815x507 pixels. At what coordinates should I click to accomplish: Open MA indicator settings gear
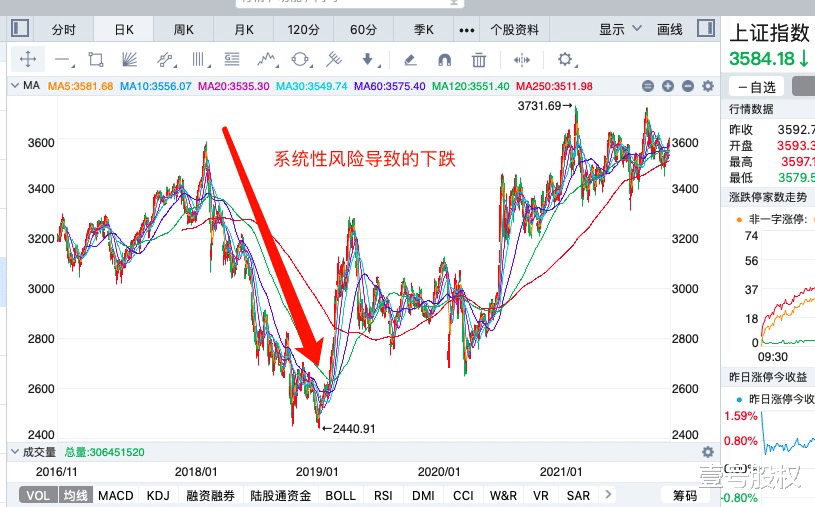coord(707,86)
